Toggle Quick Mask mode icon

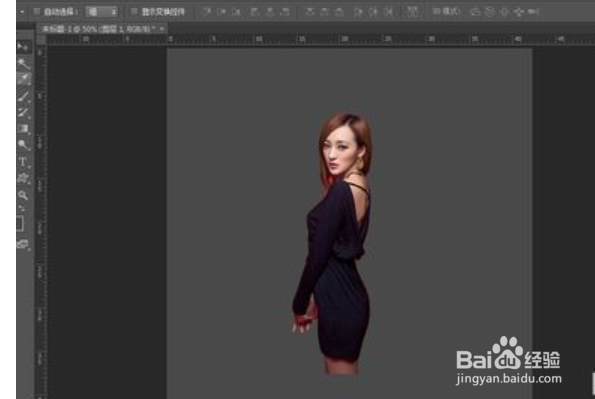click(x=22, y=244)
